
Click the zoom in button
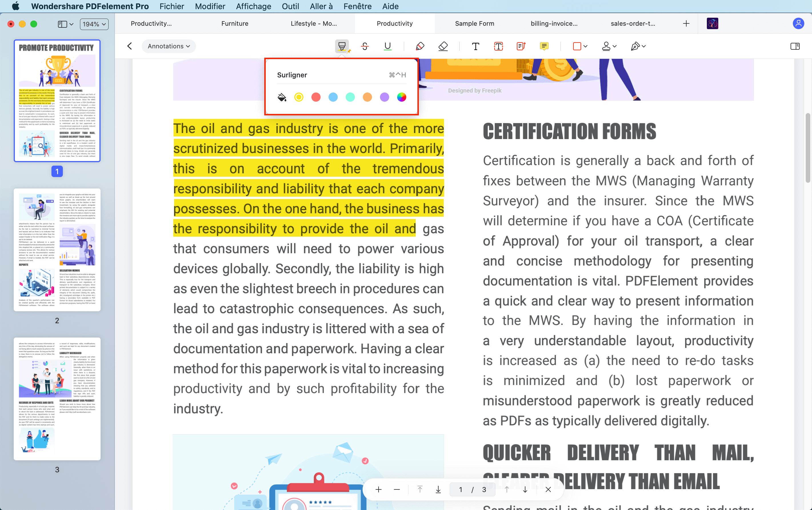pos(379,489)
